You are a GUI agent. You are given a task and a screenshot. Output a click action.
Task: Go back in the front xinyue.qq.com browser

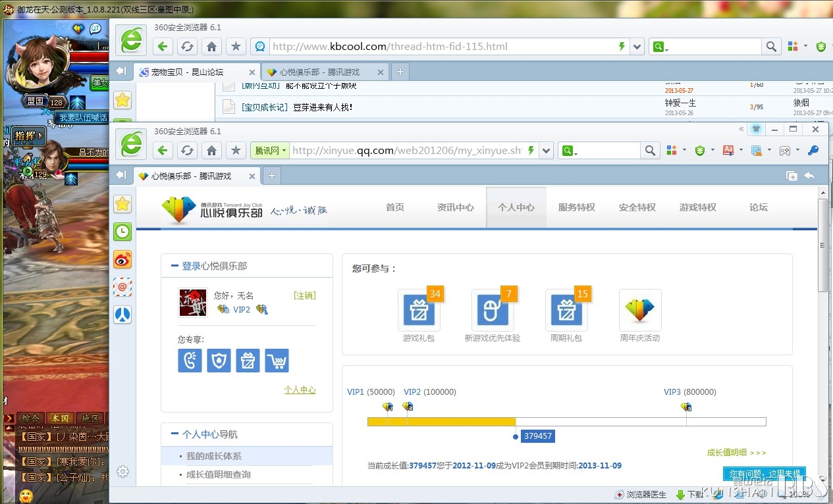coord(163,151)
